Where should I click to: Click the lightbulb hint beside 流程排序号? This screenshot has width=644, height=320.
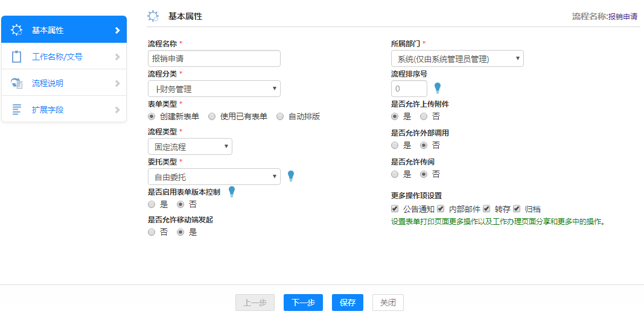(438, 89)
